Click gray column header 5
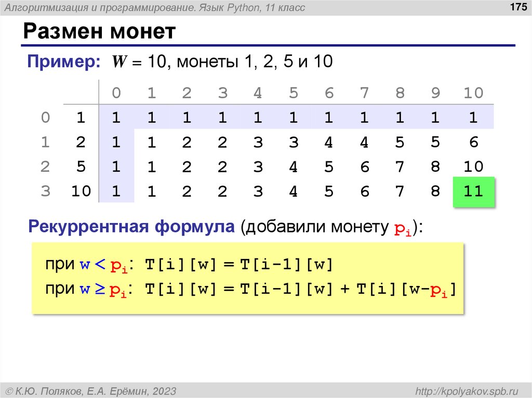The height and width of the screenshot is (398, 532). pyautogui.click(x=294, y=92)
